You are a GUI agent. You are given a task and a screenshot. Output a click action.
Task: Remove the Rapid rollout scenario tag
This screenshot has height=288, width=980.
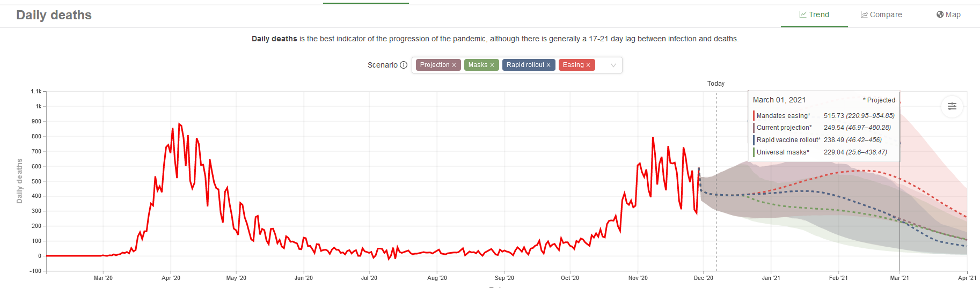tap(548, 65)
